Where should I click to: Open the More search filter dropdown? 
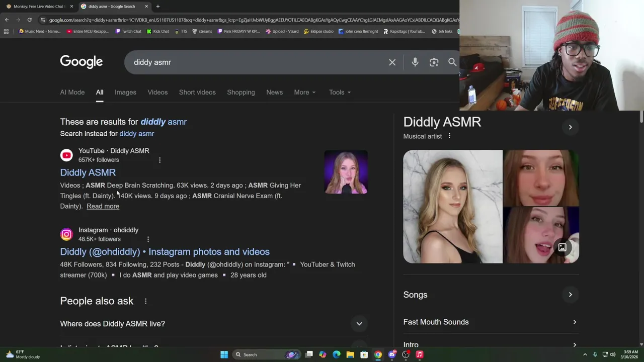point(305,92)
